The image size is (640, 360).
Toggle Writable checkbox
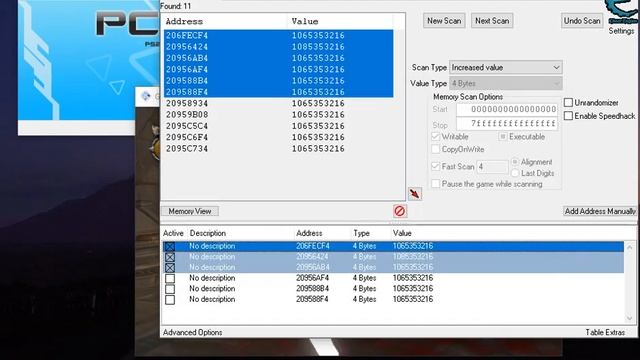[436, 136]
